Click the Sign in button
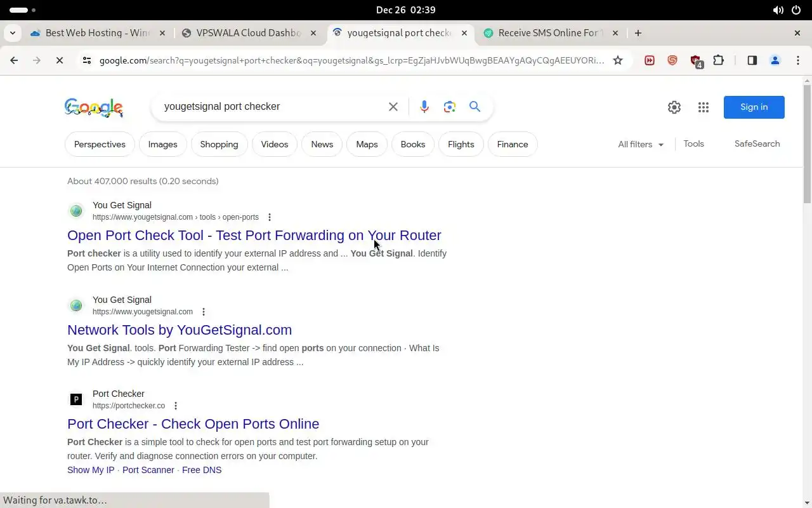The height and width of the screenshot is (508, 812). [754, 107]
